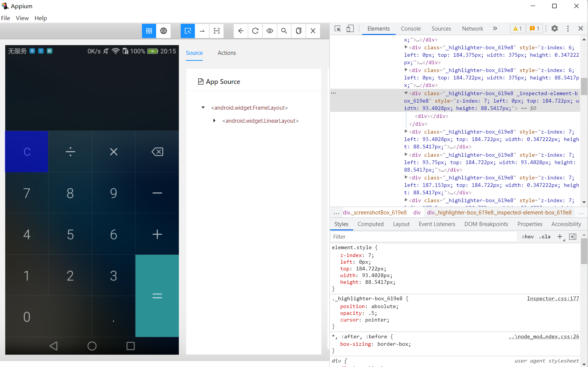Activate Tap By Coordinates tool
Screen dimensions: 588x367
pos(217,31)
